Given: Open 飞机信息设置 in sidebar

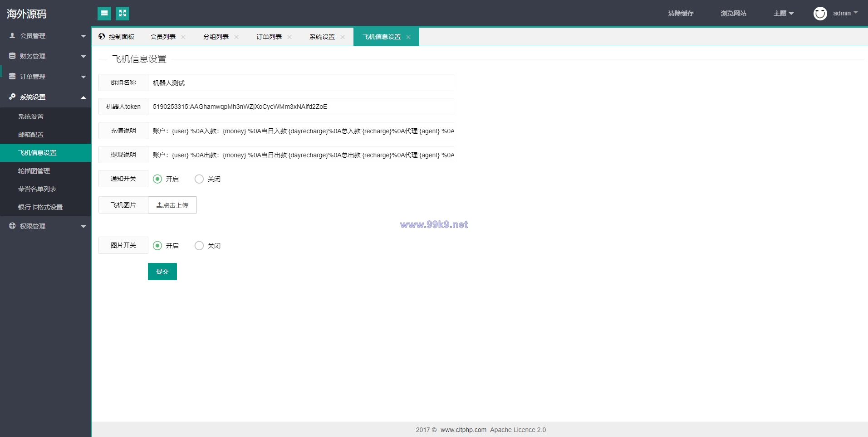Looking at the screenshot, I should [45, 153].
